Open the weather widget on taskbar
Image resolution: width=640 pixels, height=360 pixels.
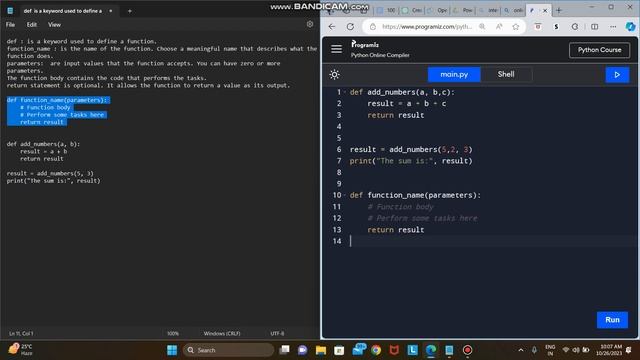(20, 350)
